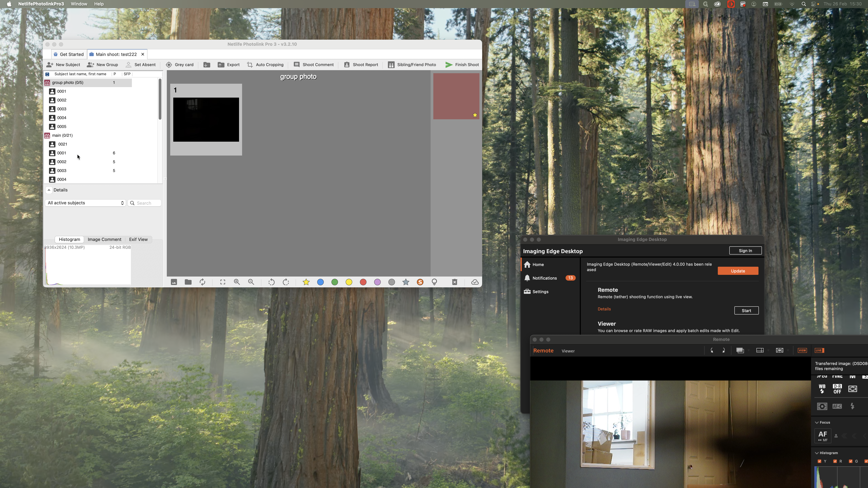The width and height of the screenshot is (868, 488).
Task: Click the fullscreen fit-view icon
Action: pos(223,282)
